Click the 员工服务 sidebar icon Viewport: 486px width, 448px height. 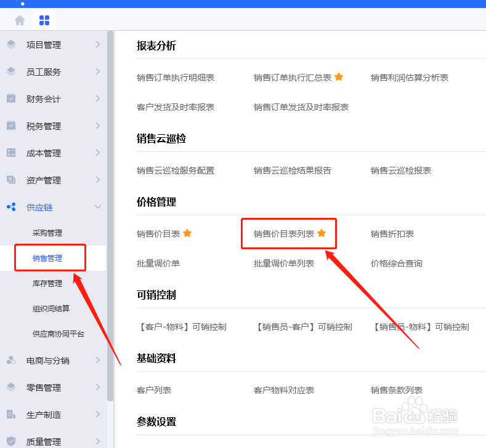pos(11,71)
